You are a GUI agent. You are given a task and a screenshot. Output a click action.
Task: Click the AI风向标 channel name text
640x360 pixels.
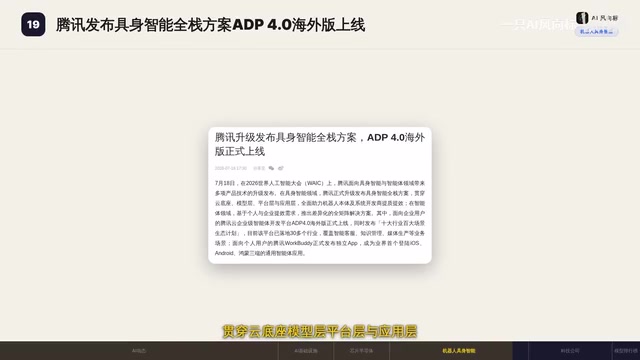[604, 18]
